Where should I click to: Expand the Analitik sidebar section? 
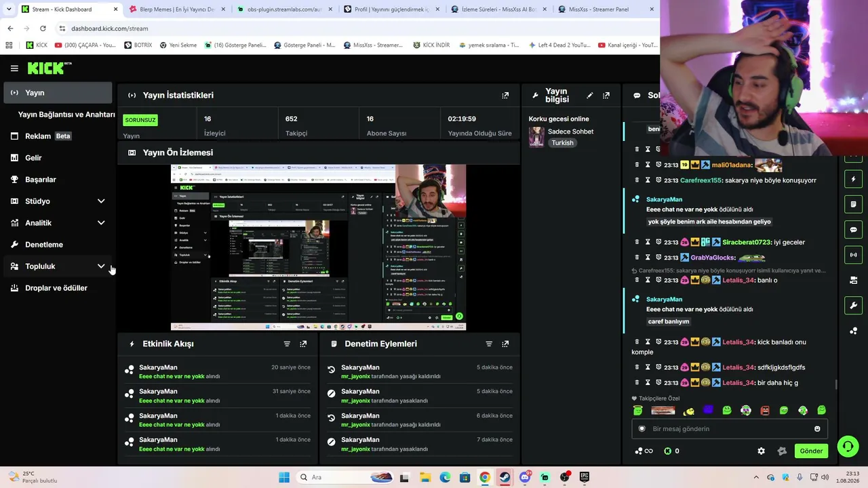(x=101, y=223)
